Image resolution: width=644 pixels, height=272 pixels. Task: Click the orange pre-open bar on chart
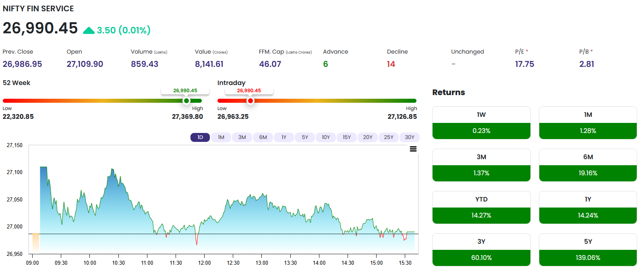pyautogui.click(x=36, y=243)
